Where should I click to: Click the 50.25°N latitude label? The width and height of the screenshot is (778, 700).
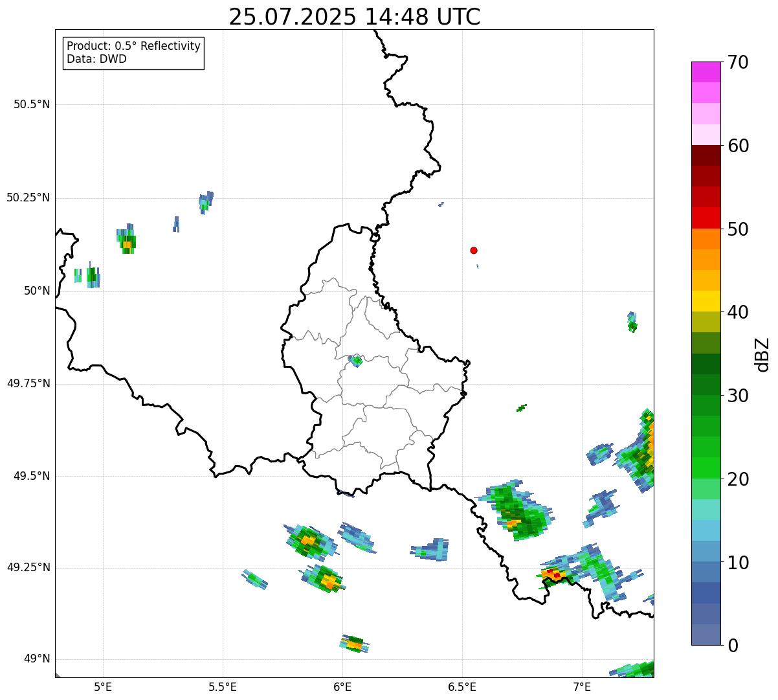(x=28, y=198)
